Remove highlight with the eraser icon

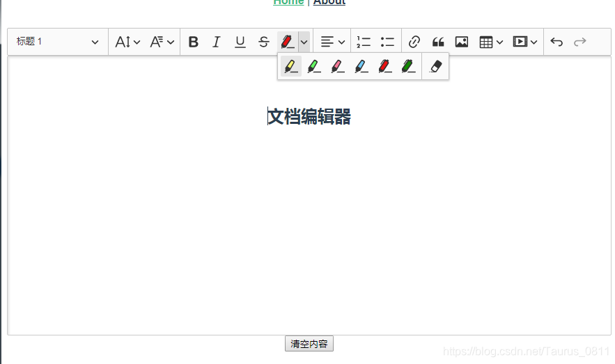[435, 66]
